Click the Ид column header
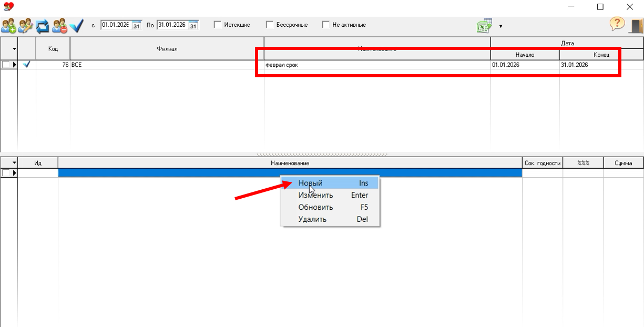The width and height of the screenshot is (644, 327). [38, 163]
